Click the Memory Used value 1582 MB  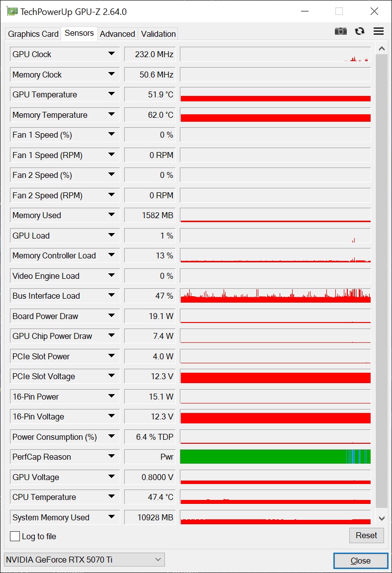(150, 215)
